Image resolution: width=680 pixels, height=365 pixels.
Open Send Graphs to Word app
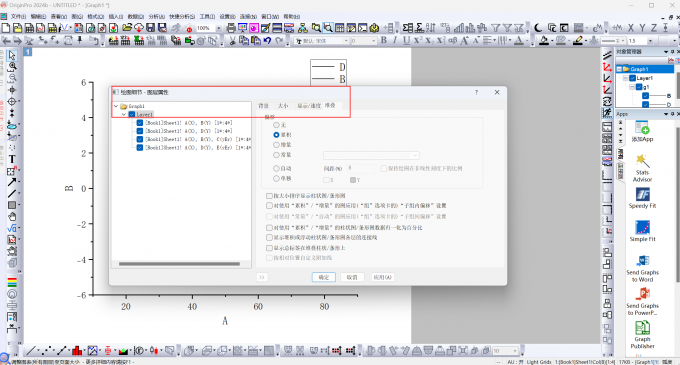click(642, 268)
